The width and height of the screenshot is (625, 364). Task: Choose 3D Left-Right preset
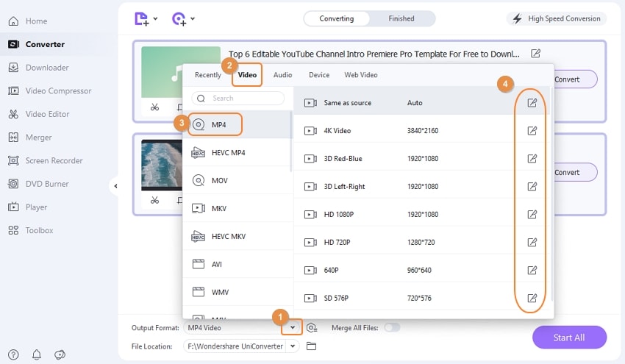click(x=422, y=187)
